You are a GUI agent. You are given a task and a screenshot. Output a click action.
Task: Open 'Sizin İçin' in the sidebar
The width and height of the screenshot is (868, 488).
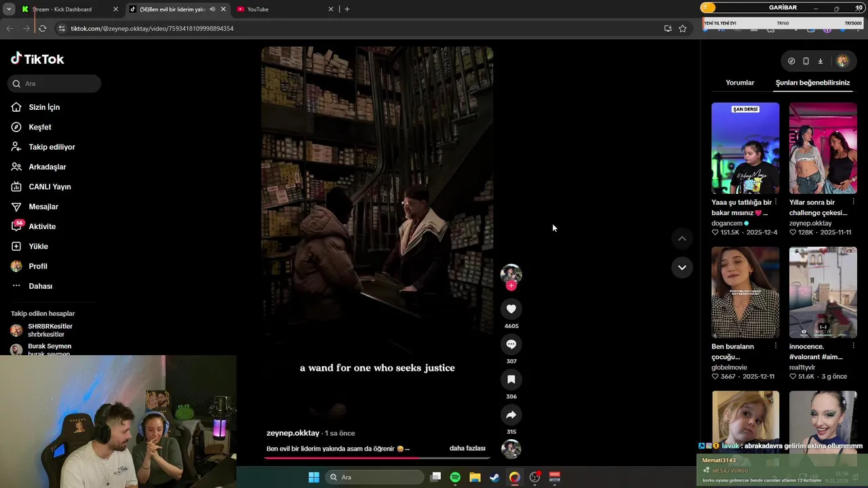click(x=44, y=107)
